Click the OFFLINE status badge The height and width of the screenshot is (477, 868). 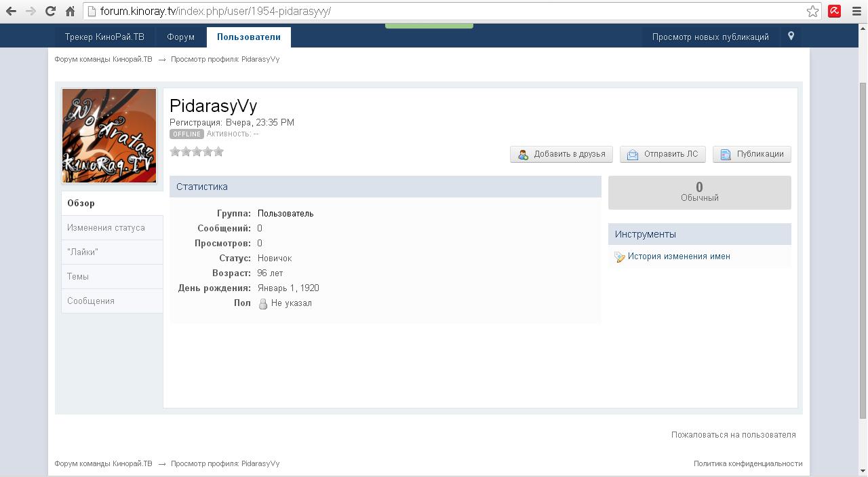click(x=186, y=134)
